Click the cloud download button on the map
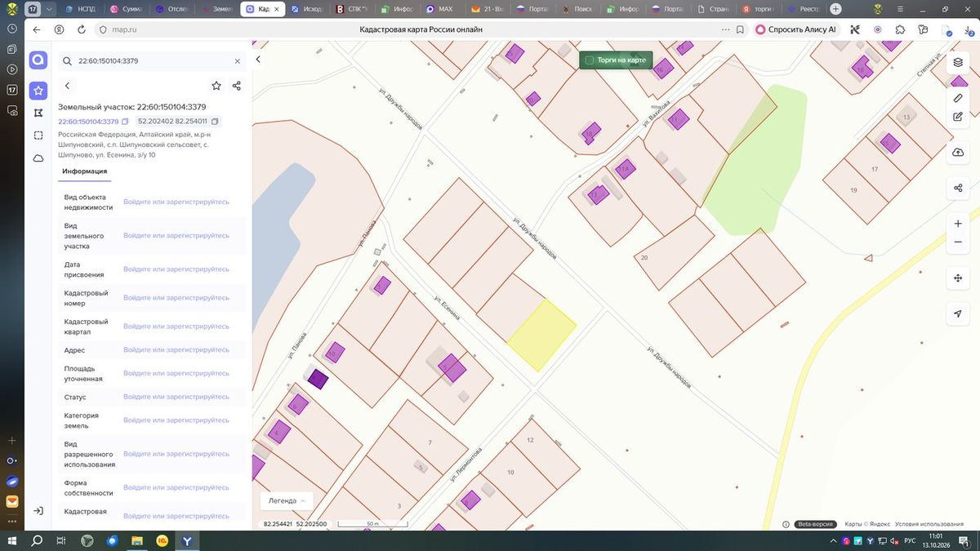This screenshot has height=551, width=980. pos(958,153)
